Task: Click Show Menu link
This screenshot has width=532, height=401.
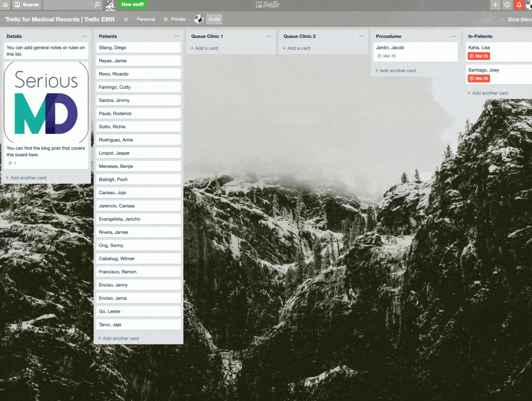Action: 520,19
